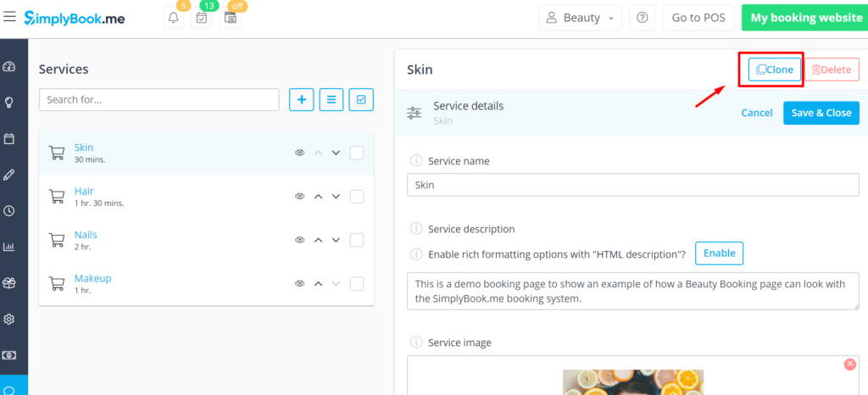Open the notifications bell icon
This screenshot has width=868, height=395.
click(x=173, y=18)
